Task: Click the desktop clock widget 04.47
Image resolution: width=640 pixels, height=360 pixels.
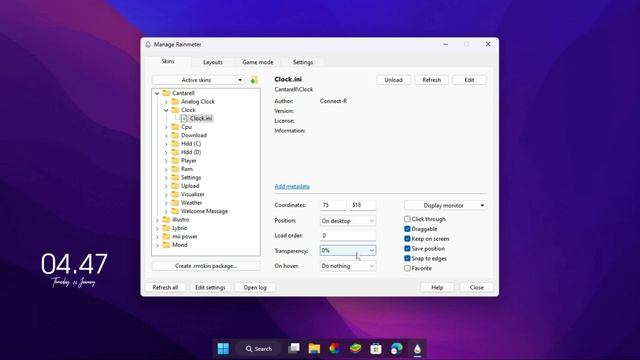Action: pos(74,264)
